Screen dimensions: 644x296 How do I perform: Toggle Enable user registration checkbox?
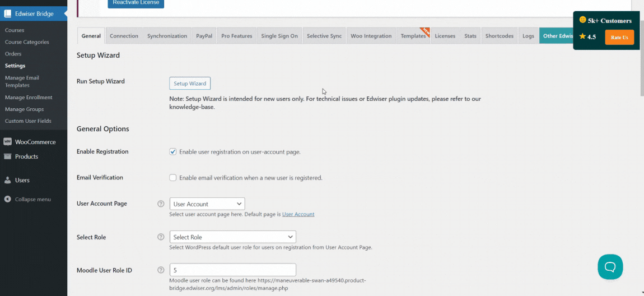click(x=173, y=152)
